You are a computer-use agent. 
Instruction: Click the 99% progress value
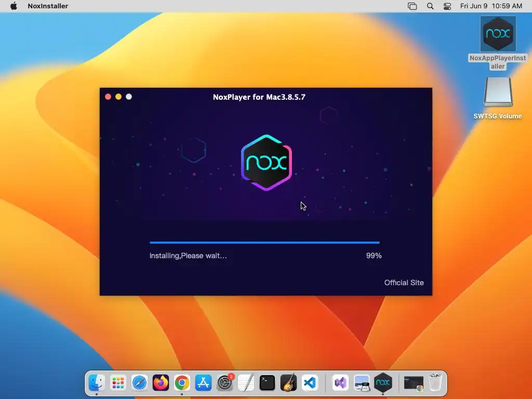coord(374,256)
